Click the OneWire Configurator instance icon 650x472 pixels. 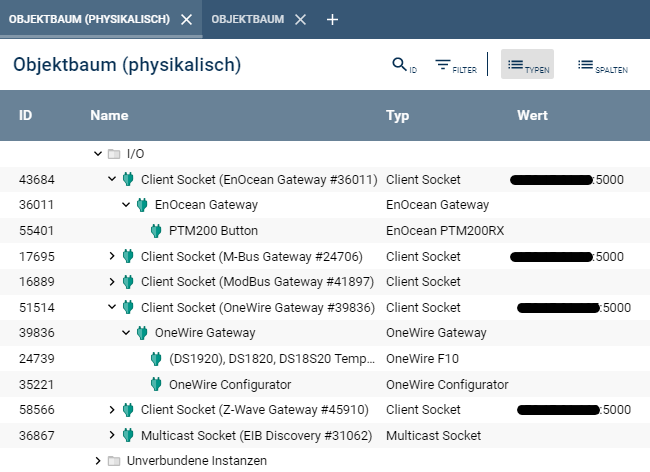click(x=156, y=384)
